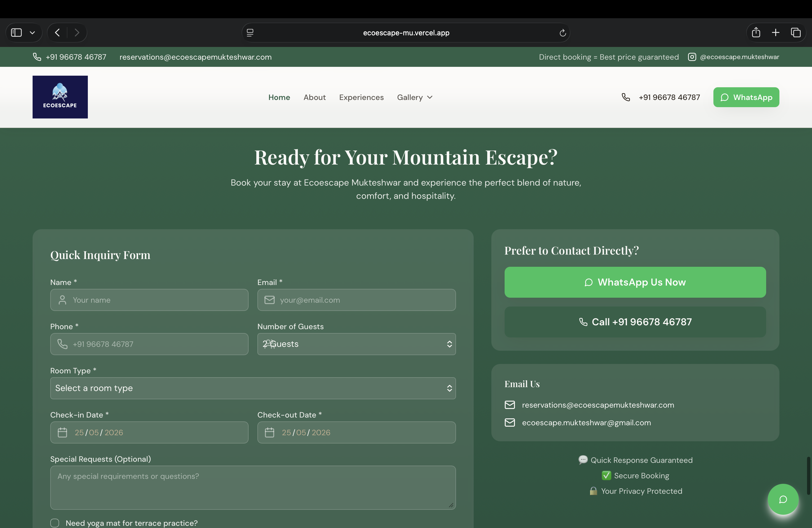Viewport: 812px width, 528px height.
Task: Open the Gallery nav menu
Action: click(415, 97)
